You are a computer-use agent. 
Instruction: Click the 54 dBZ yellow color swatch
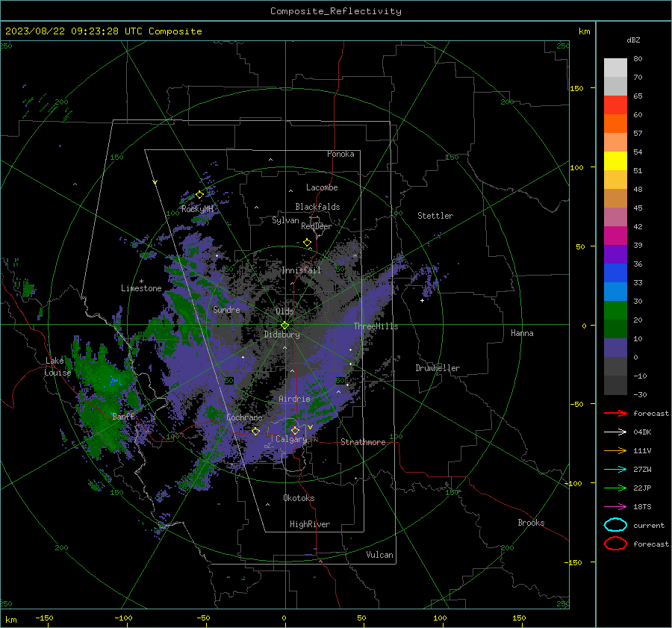pos(615,161)
